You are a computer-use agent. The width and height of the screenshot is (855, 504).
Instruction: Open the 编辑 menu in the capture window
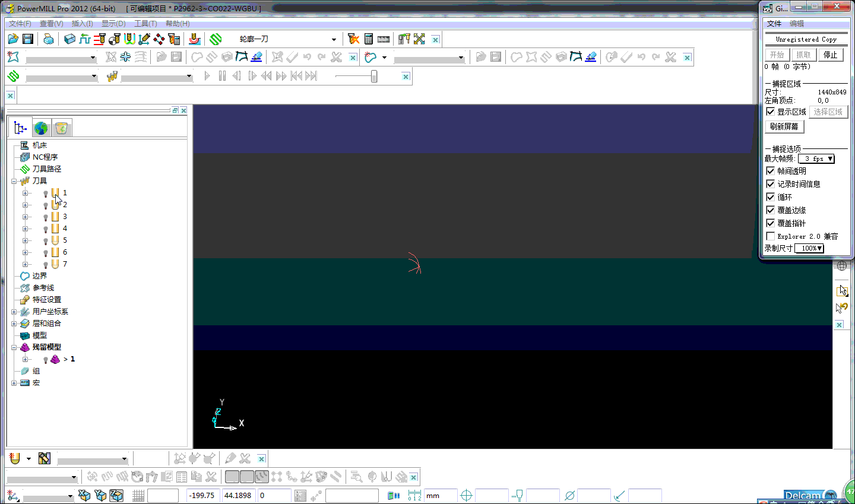pyautogui.click(x=797, y=24)
